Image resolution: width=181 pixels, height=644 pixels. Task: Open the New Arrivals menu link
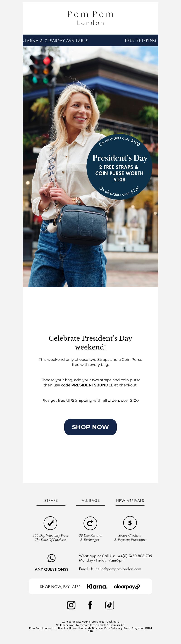click(x=130, y=501)
